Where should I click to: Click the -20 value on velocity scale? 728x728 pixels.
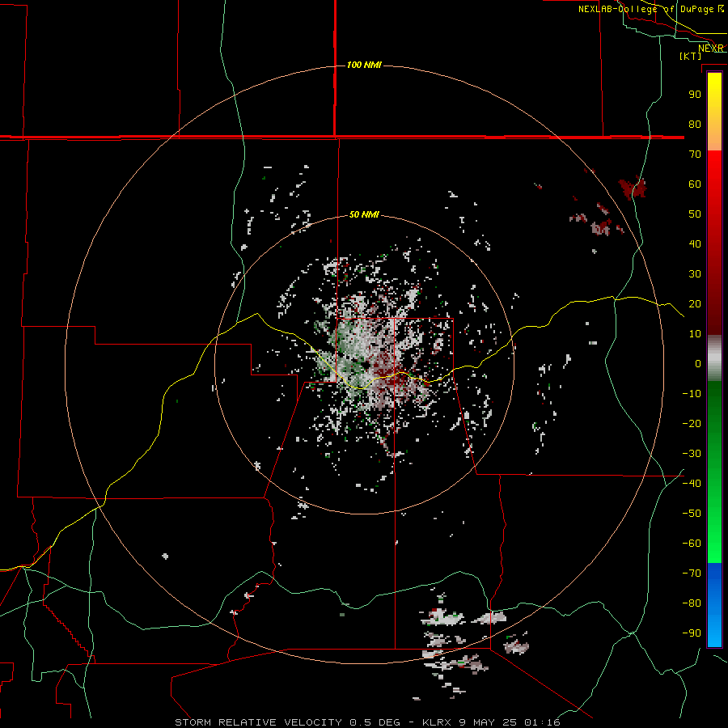pos(692,423)
